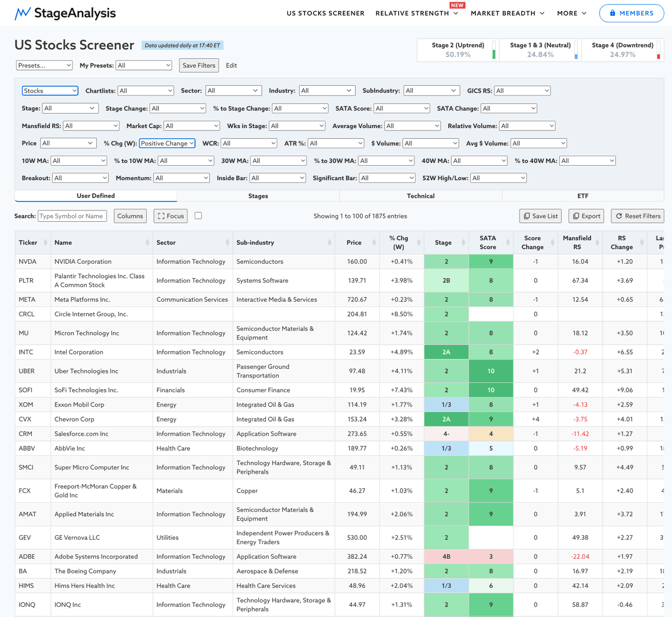Click the lock icon in Members button
This screenshot has width=672, height=617.
coord(613,13)
